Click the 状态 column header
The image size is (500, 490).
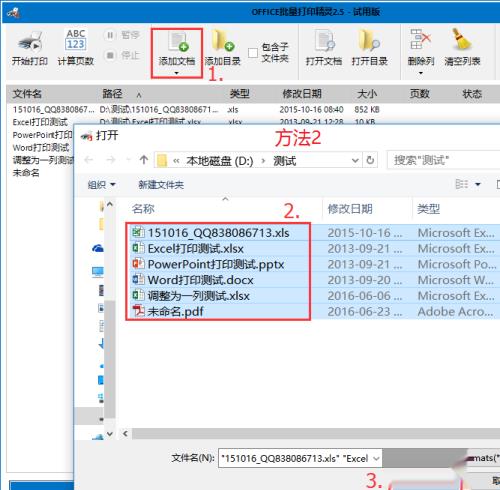click(472, 94)
